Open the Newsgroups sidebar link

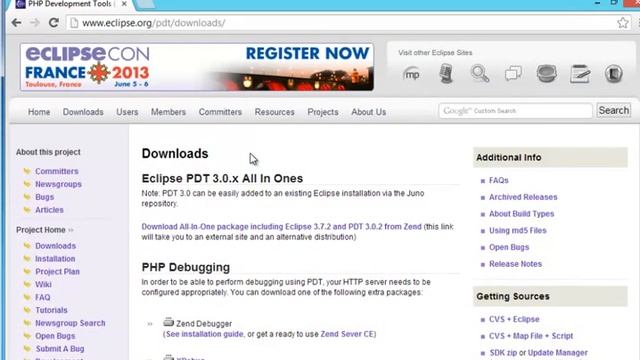click(58, 184)
